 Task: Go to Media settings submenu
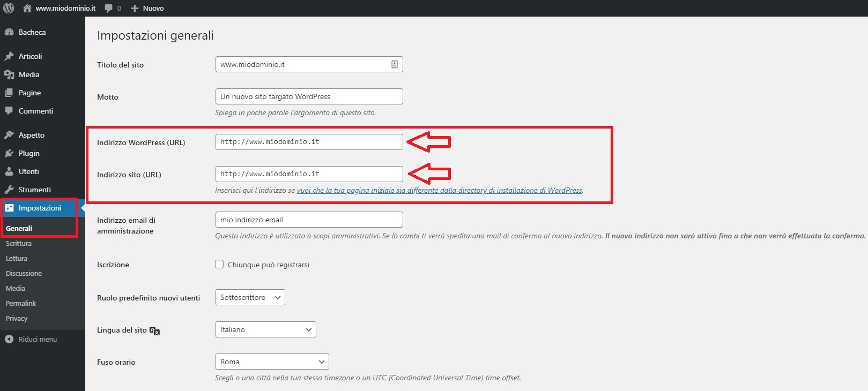tap(16, 288)
